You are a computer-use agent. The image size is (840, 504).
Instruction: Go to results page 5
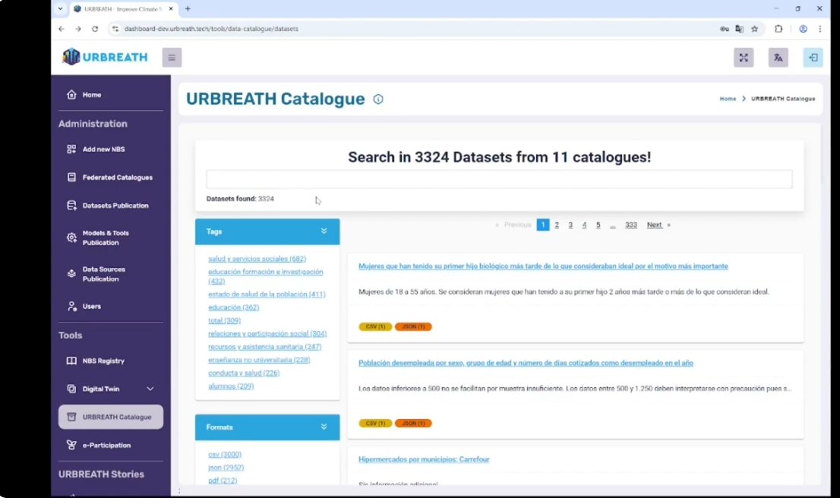(598, 225)
